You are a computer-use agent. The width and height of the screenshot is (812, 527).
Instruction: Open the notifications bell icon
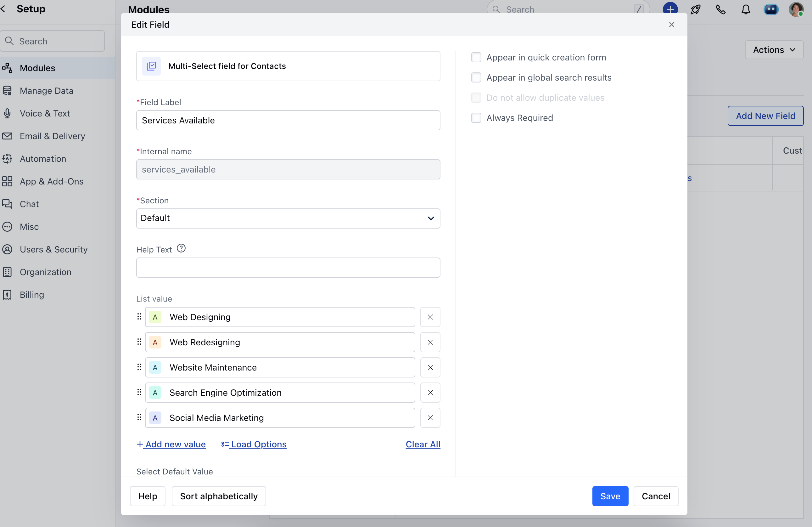point(746,9)
